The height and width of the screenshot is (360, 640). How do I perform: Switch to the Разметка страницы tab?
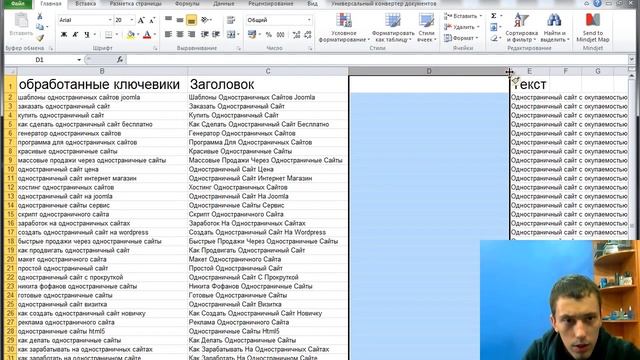(136, 3)
